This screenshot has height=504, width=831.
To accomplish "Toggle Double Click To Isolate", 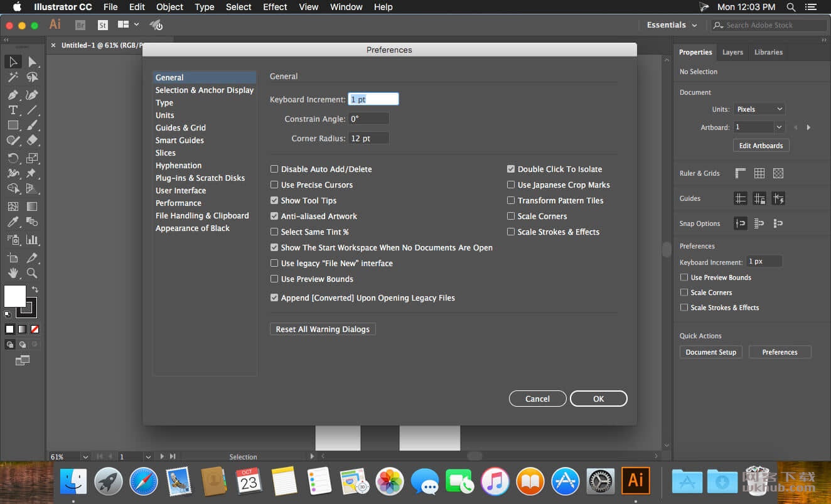I will click(511, 169).
